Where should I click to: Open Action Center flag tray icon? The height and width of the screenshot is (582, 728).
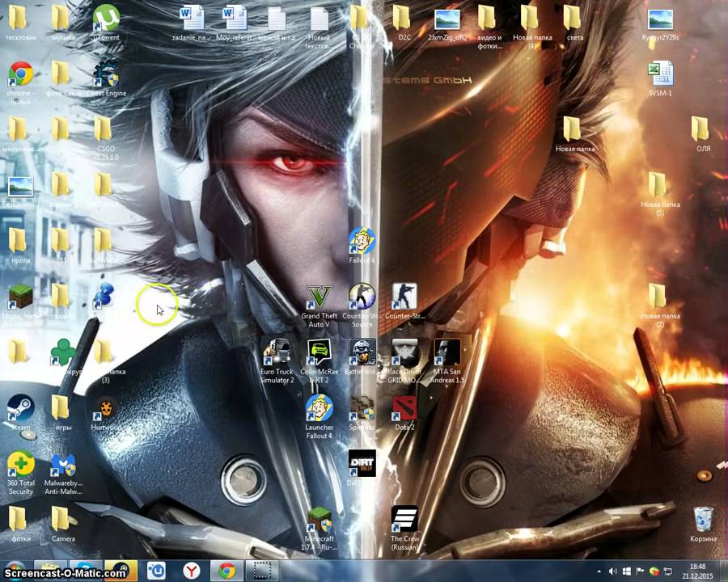click(x=640, y=571)
